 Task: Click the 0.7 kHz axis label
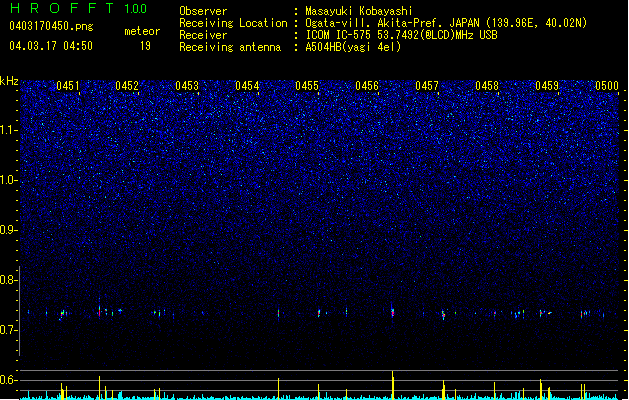tap(8, 330)
